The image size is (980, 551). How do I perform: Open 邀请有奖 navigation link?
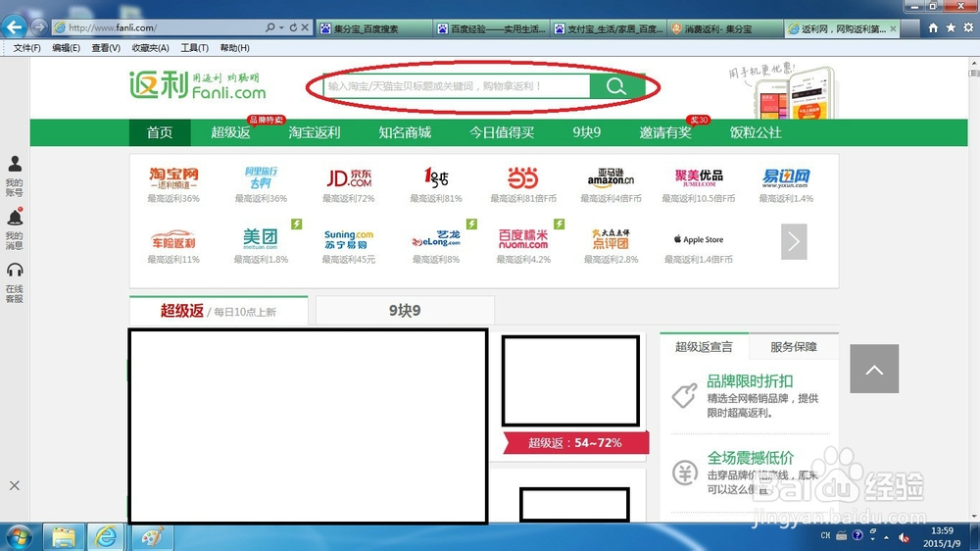click(x=665, y=132)
